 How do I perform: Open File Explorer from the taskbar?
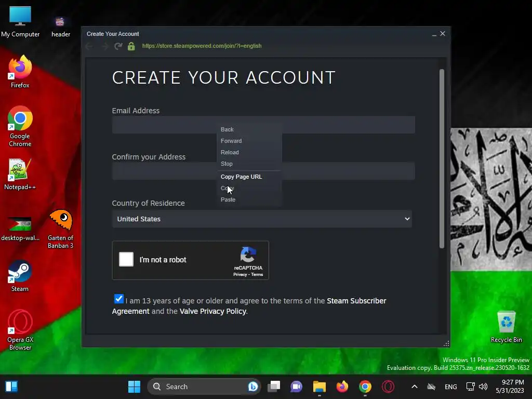point(320,387)
